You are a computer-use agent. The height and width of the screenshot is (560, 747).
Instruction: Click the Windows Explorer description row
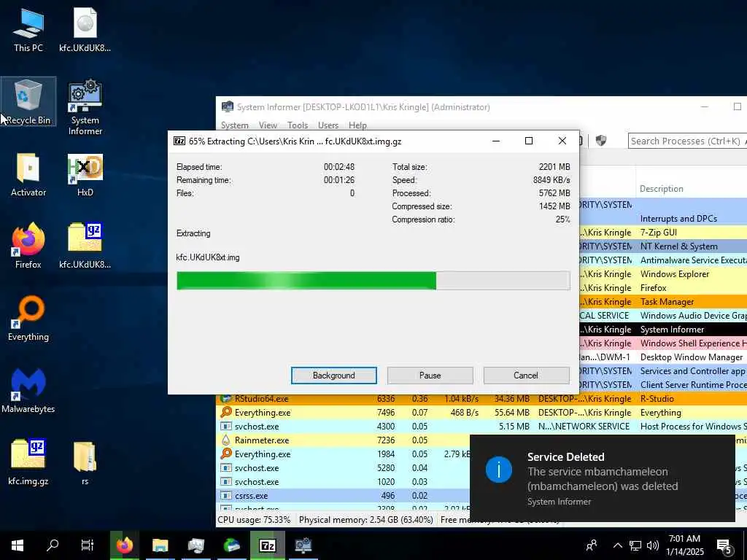(662, 274)
